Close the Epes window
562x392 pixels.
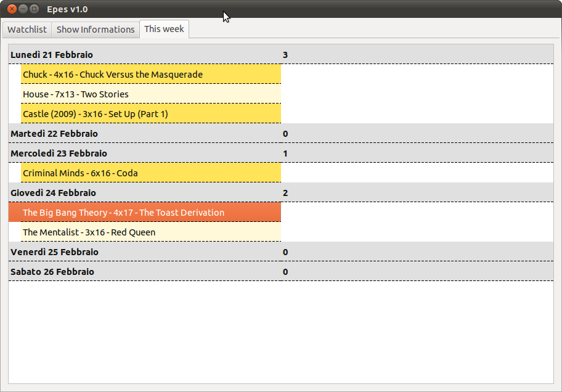pyautogui.click(x=12, y=9)
